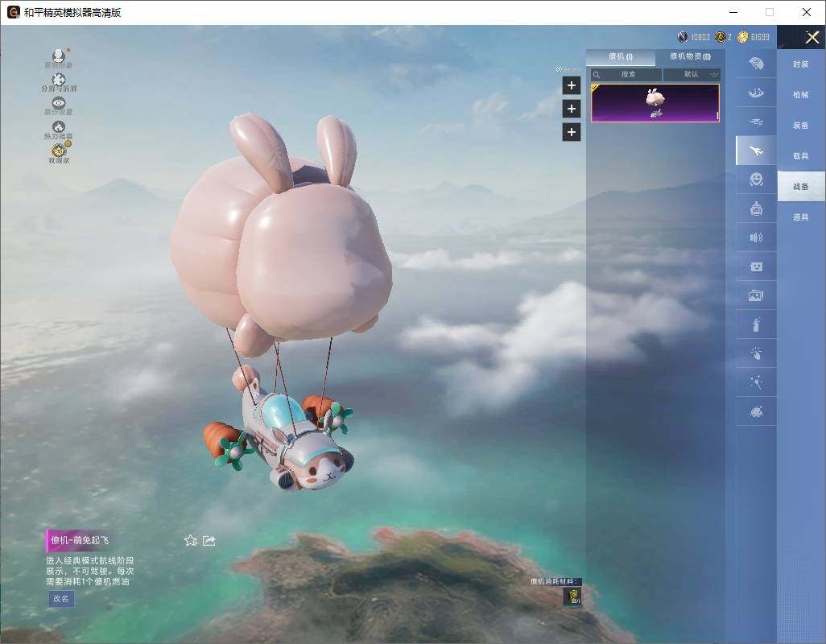Screen dimensions: 826x644
Task: Click the 改名 rename button
Action: coord(61,599)
